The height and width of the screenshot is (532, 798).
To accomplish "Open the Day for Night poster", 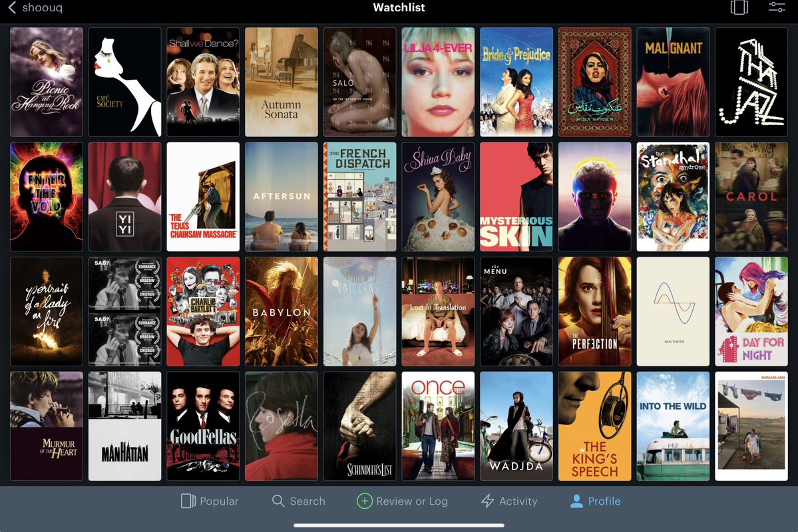I will coord(751,311).
